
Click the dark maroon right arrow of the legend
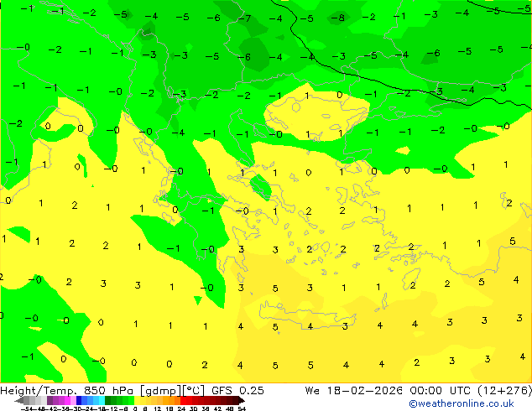coord(242,400)
